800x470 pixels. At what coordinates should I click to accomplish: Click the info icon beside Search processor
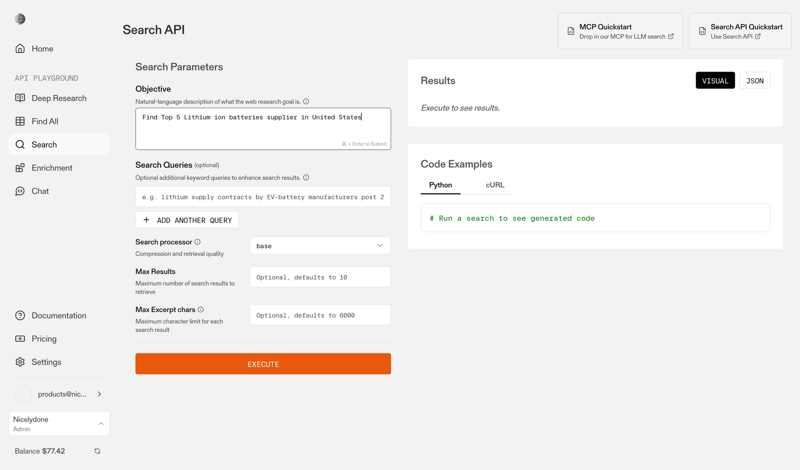[197, 242]
